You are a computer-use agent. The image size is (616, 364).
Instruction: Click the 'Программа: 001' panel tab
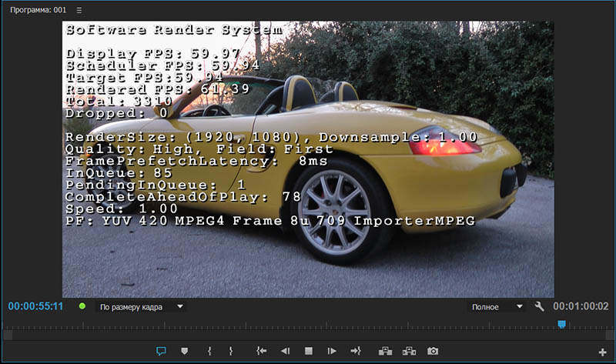(x=38, y=10)
